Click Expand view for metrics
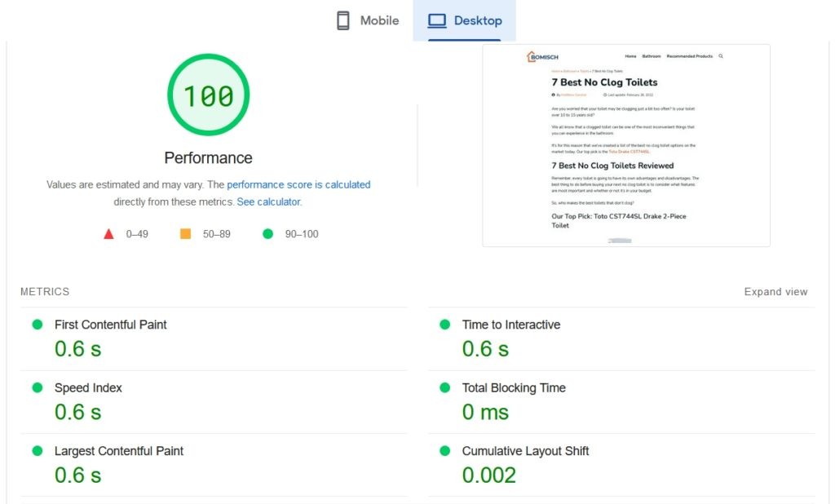Screen dimensions: 835x504 [x=775, y=292]
